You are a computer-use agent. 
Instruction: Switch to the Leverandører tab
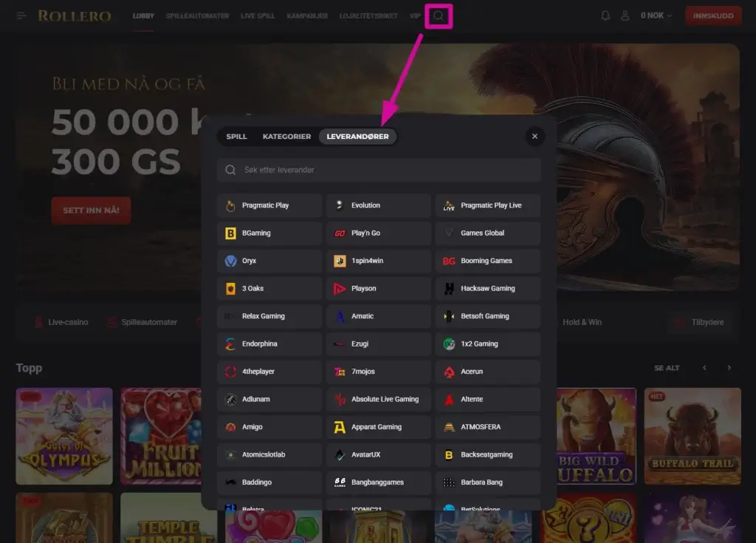click(x=358, y=137)
